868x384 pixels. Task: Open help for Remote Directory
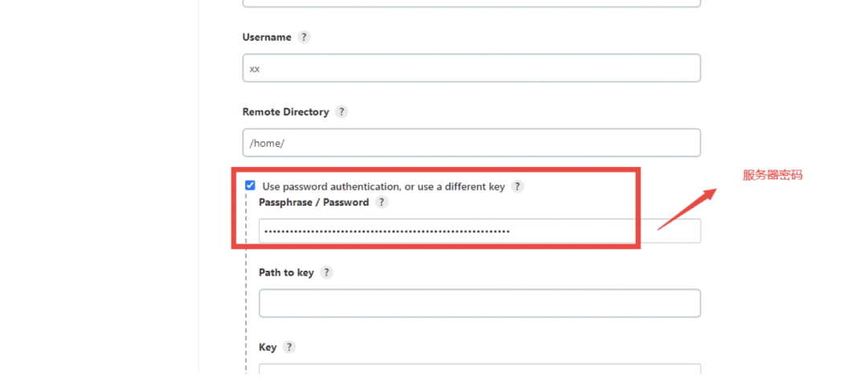point(342,112)
